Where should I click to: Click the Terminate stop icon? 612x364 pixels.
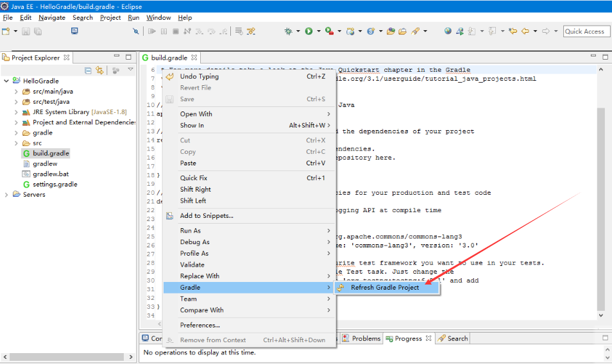click(176, 31)
